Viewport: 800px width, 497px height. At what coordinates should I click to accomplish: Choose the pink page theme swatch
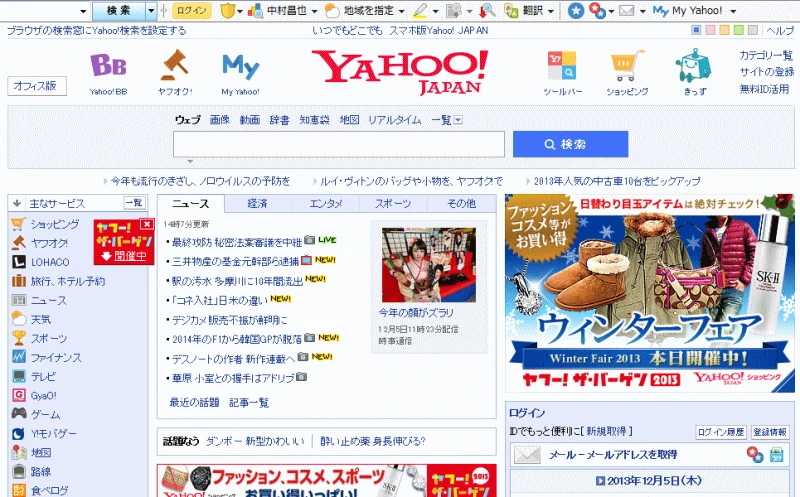pos(710,30)
